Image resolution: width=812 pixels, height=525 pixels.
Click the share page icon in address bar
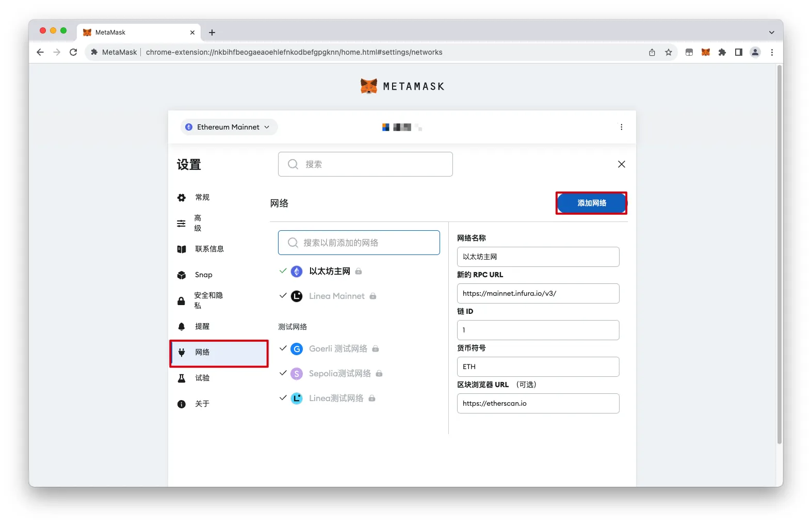(652, 52)
